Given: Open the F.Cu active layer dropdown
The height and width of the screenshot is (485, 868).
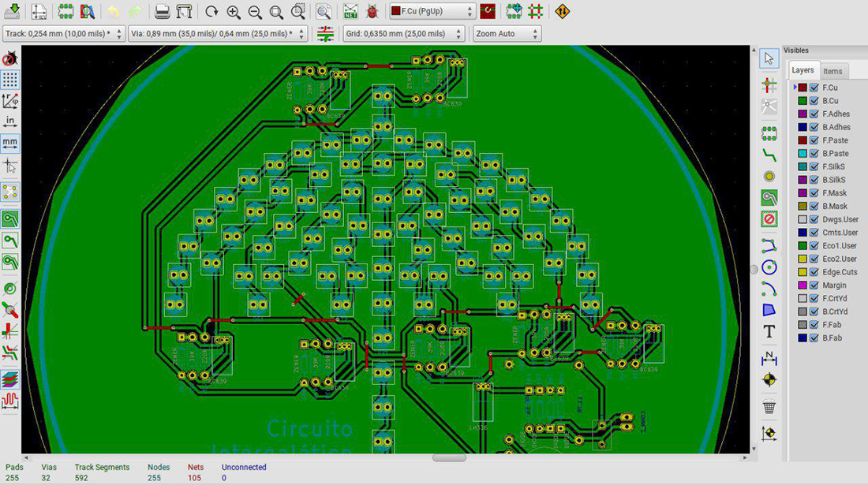Looking at the screenshot, I should tap(432, 11).
